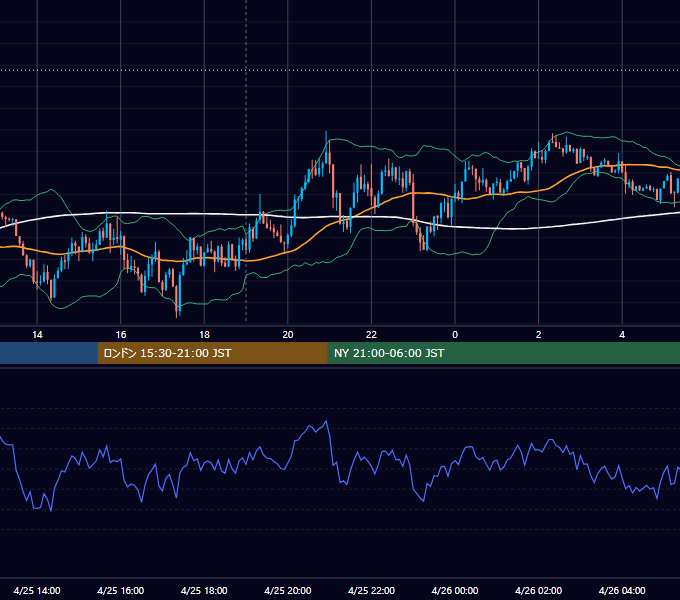Click the 4/26 00:00 date label
Viewport: 680px width, 600px height.
455,590
